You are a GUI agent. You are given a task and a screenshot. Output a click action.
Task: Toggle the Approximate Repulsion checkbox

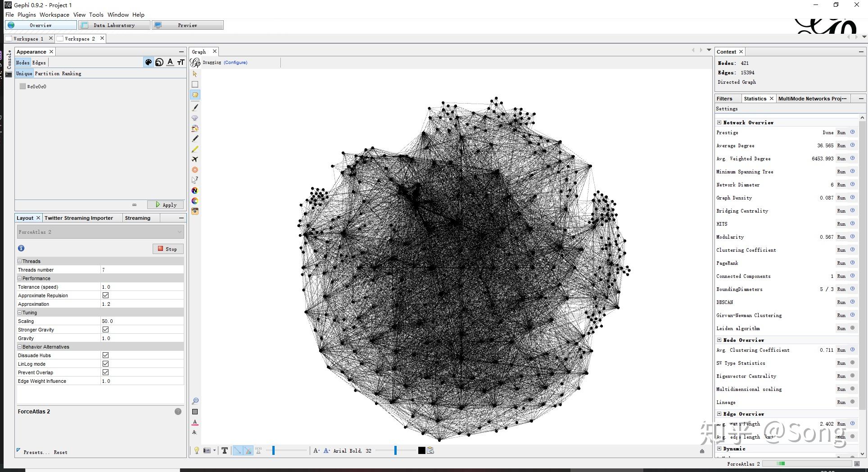point(105,295)
